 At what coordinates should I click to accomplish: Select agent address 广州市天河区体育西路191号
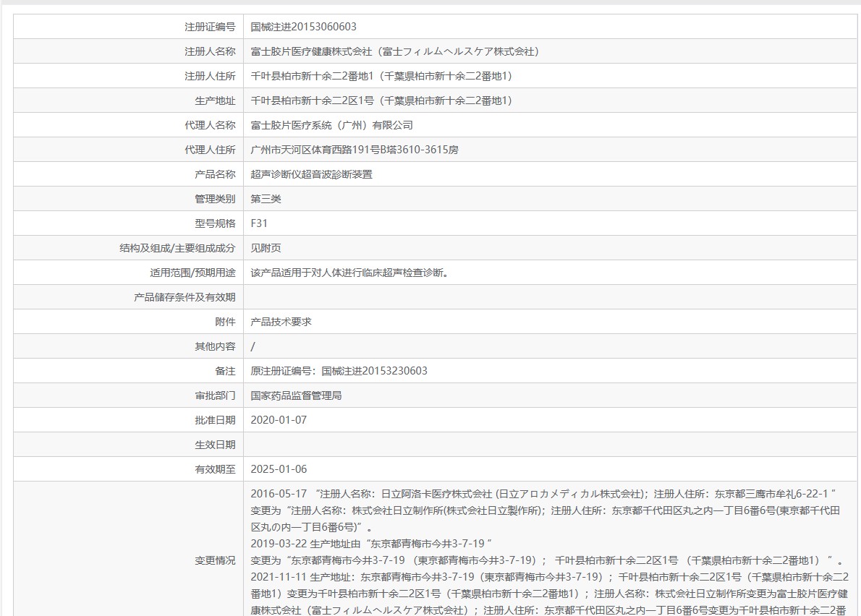[315, 150]
